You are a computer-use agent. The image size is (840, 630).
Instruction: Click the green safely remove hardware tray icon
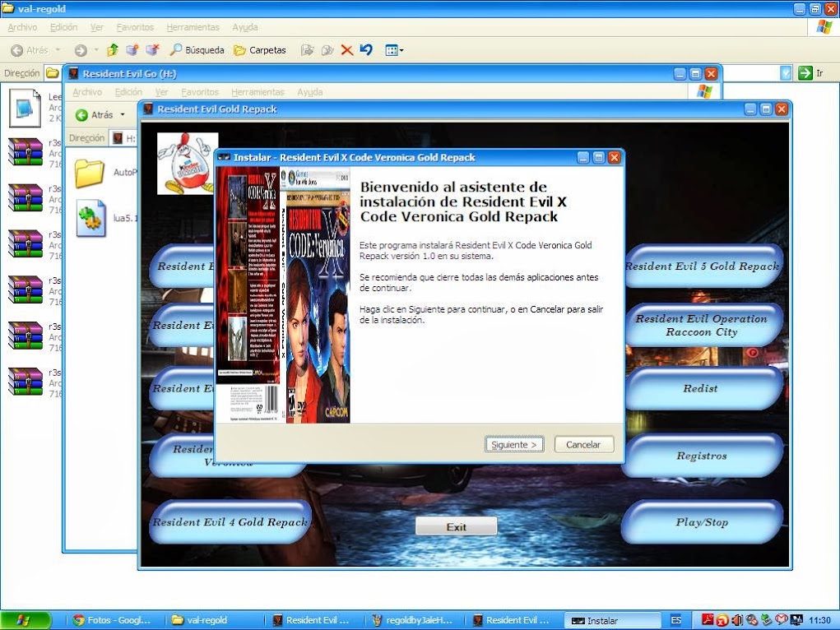pos(767,620)
